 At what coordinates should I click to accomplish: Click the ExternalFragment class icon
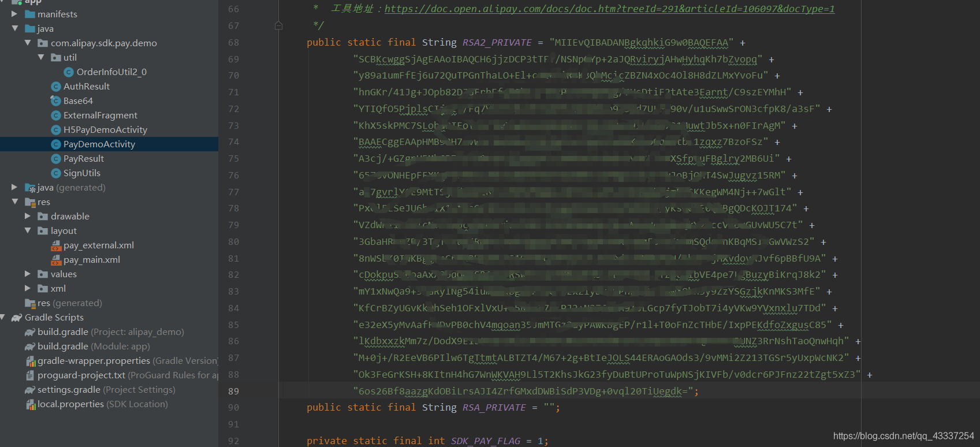[x=56, y=116]
